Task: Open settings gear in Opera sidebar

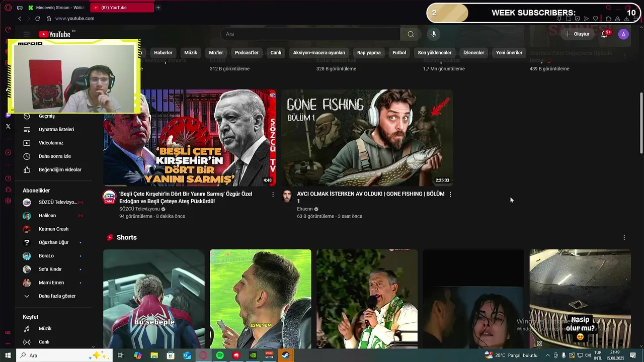Action: tap(8, 201)
